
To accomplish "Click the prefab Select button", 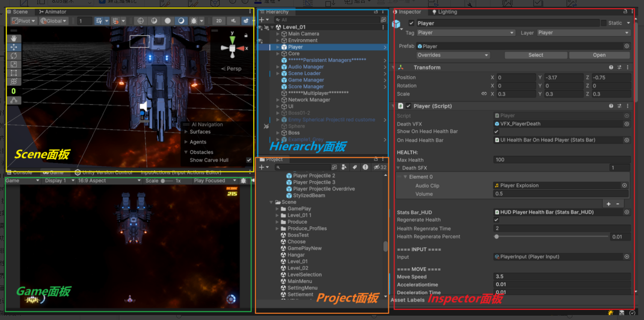I will click(x=536, y=55).
